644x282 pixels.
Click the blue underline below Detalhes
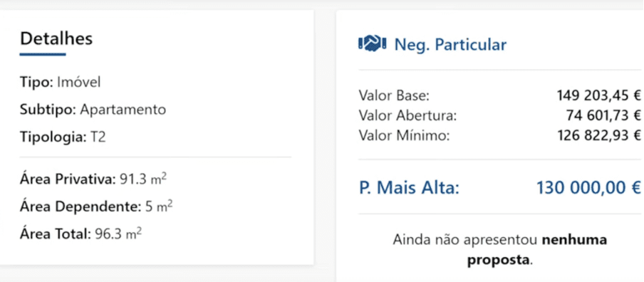tap(43, 54)
